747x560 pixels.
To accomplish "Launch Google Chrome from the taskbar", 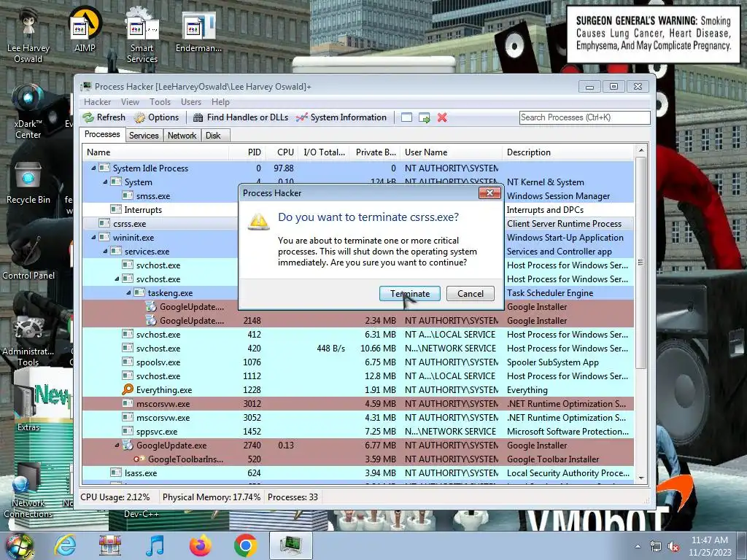I will click(245, 545).
